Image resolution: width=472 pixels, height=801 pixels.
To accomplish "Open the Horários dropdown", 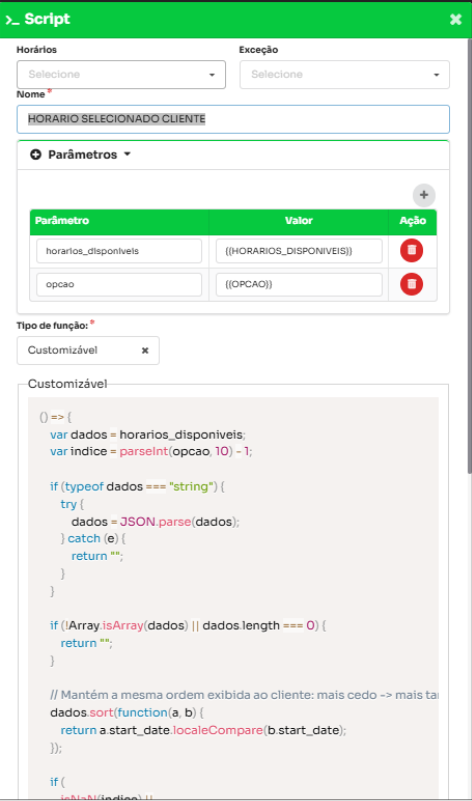I will pos(121,75).
